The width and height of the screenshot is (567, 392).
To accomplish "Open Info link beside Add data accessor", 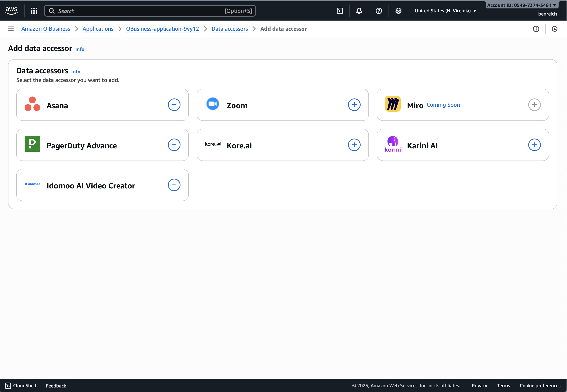I will point(80,49).
